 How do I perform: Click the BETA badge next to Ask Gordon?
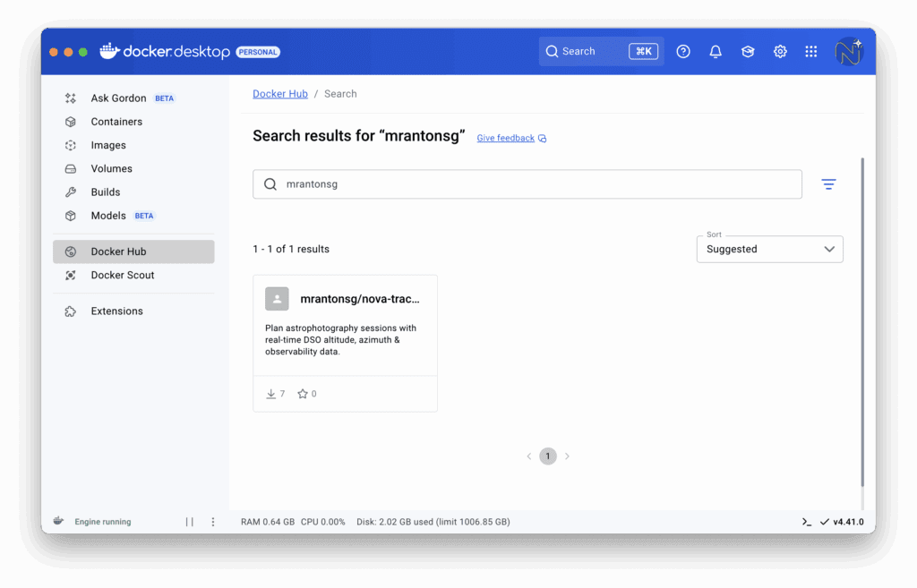[165, 98]
